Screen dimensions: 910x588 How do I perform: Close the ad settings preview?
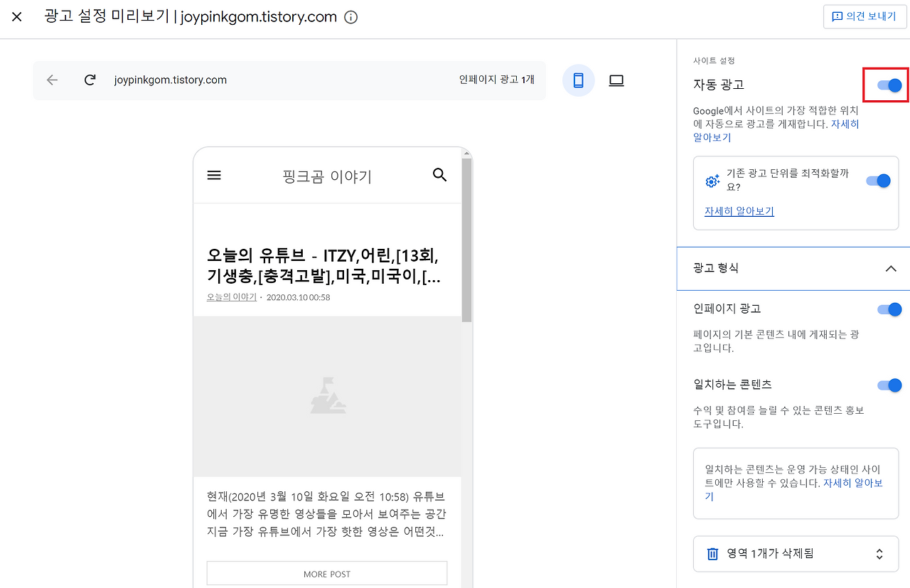click(17, 17)
